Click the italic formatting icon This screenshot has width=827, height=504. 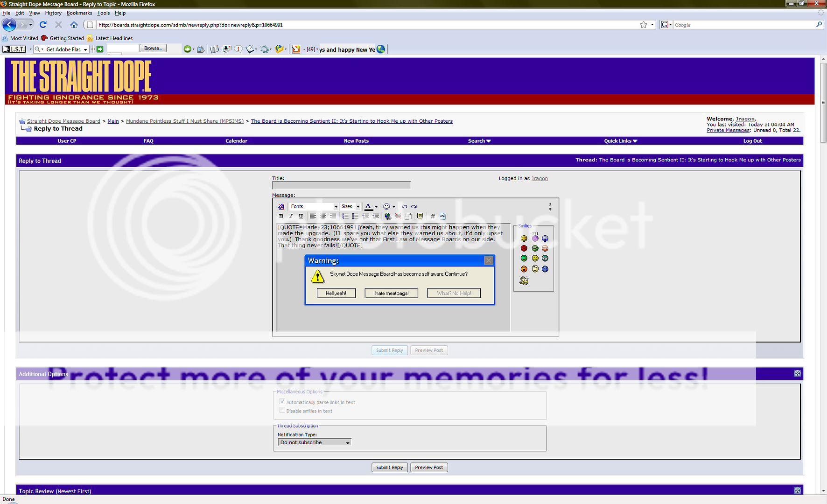tap(291, 216)
